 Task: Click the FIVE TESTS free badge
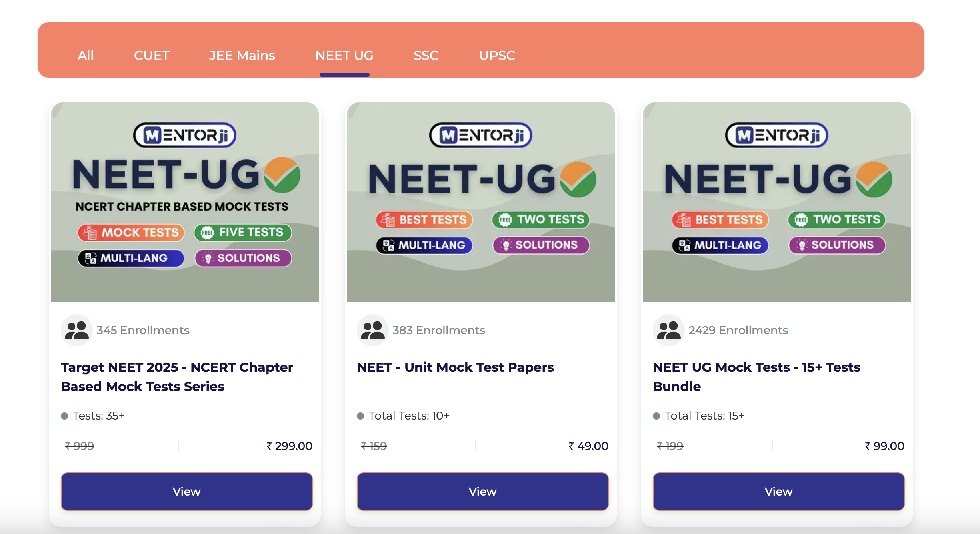coord(243,233)
